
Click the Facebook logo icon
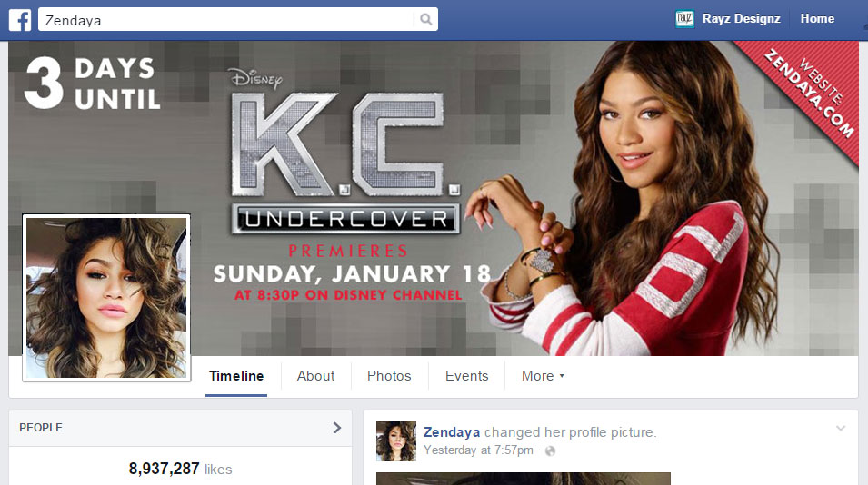[20, 20]
